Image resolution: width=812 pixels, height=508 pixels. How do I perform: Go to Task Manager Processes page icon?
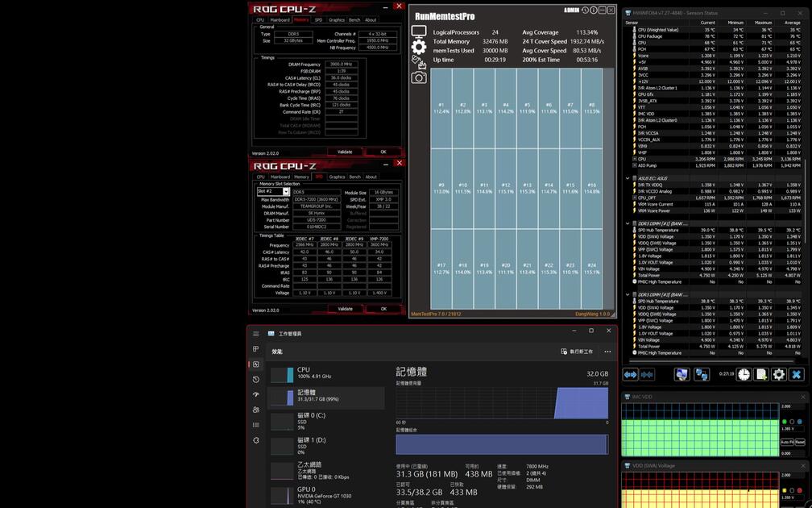point(256,349)
